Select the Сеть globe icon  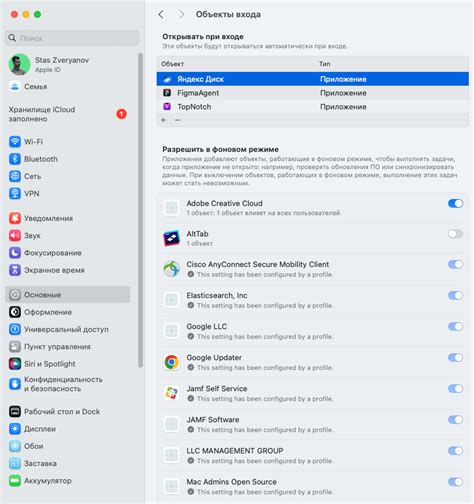(15, 176)
